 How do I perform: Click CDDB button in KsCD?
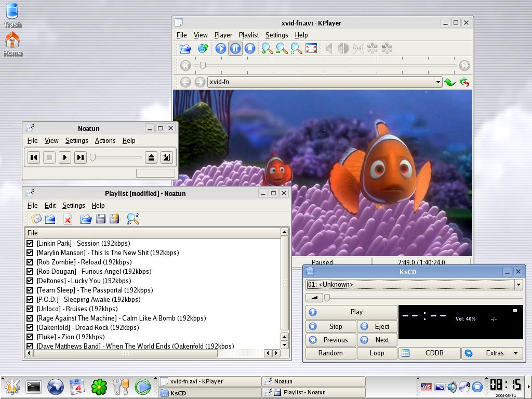(x=429, y=353)
